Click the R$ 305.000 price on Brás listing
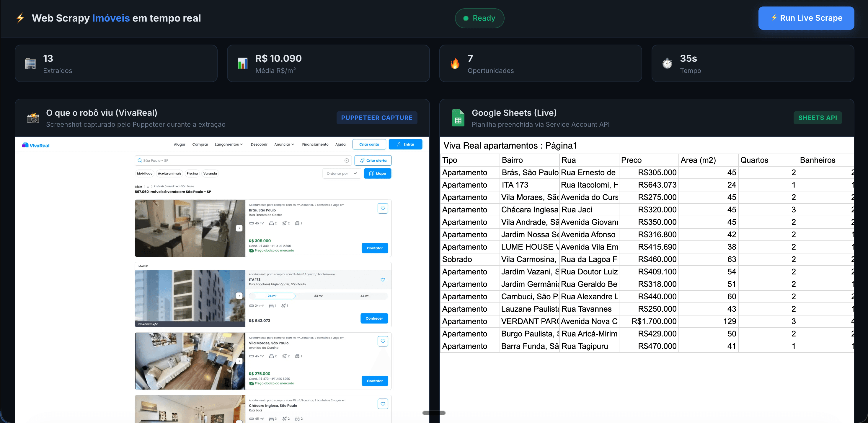Image resolution: width=868 pixels, height=423 pixels. tap(260, 241)
